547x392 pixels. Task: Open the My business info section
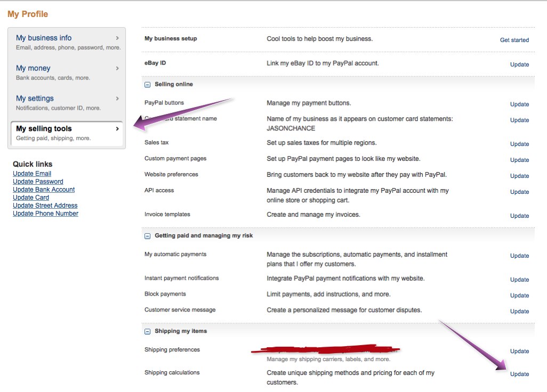click(67, 42)
